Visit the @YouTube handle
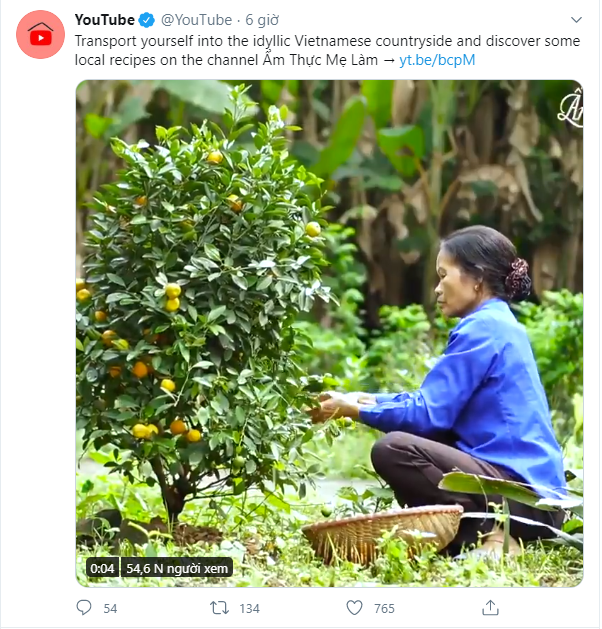The height and width of the screenshot is (629, 602). point(197,20)
